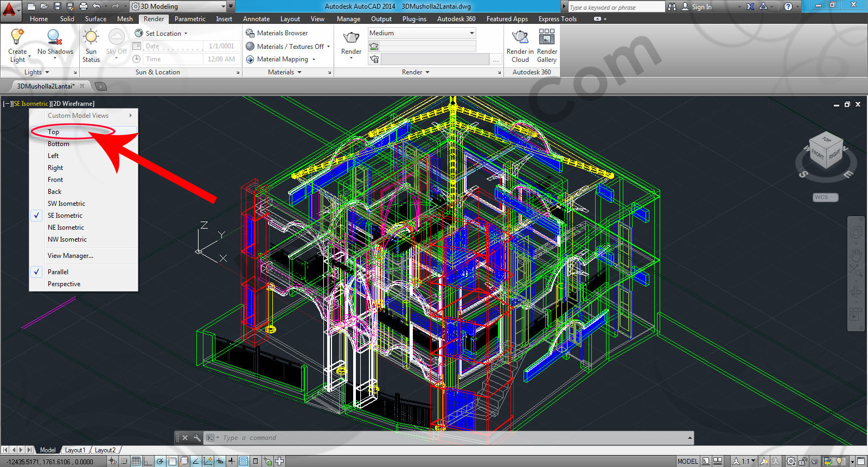The image size is (868, 467).
Task: Open View Manager from the menu
Action: (71, 256)
